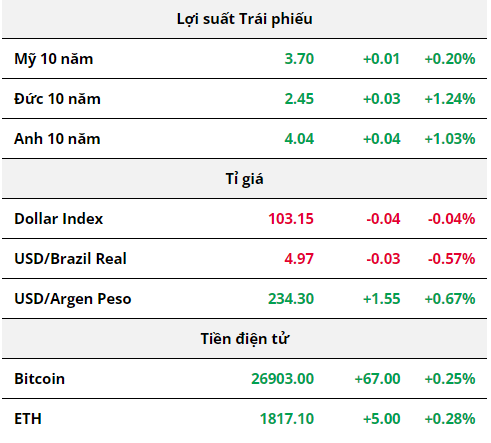
Task: Click the ETH price 1817.10
Action: [287, 419]
